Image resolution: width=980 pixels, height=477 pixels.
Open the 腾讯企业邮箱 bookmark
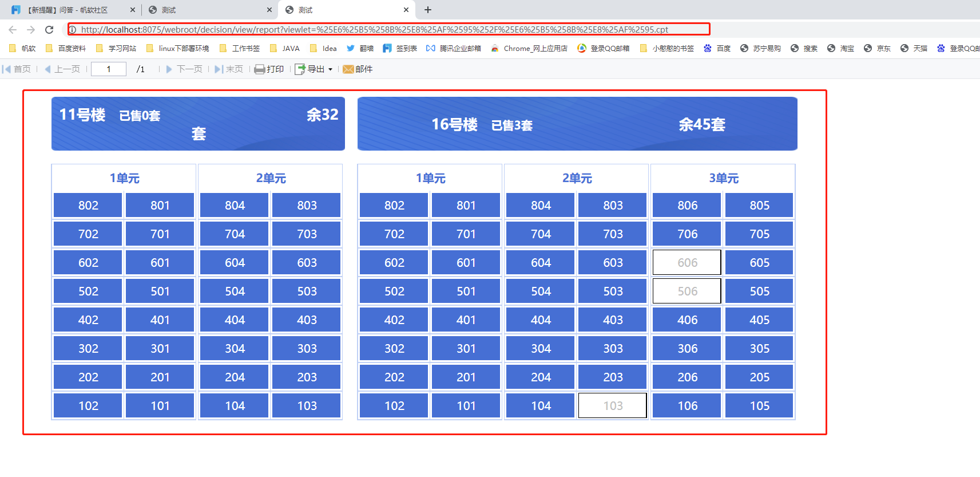(454, 49)
